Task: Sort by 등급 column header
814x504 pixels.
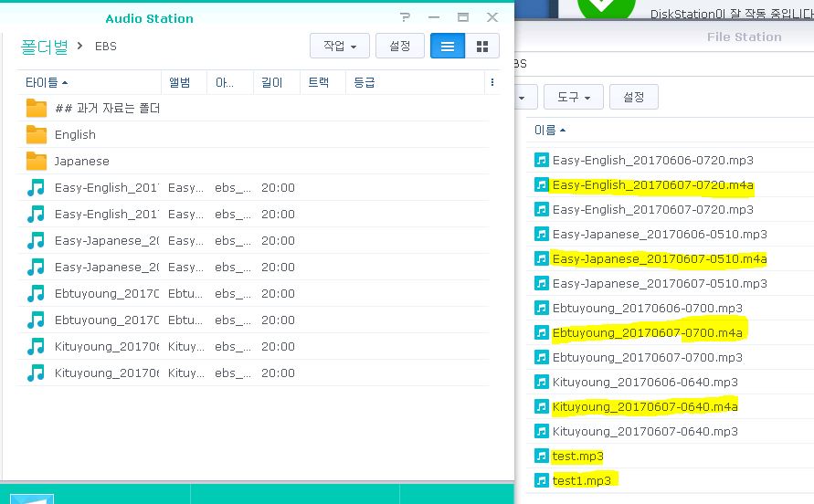Action: click(x=364, y=82)
